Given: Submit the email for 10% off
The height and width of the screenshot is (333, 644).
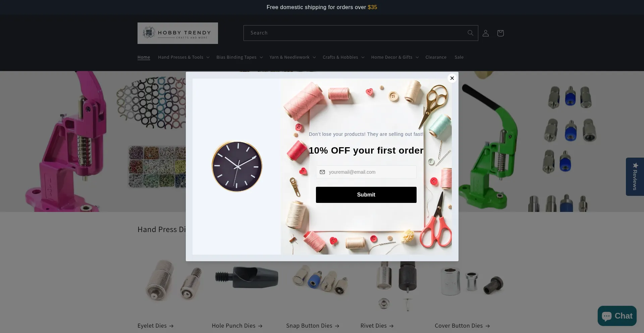Looking at the screenshot, I should point(366,195).
